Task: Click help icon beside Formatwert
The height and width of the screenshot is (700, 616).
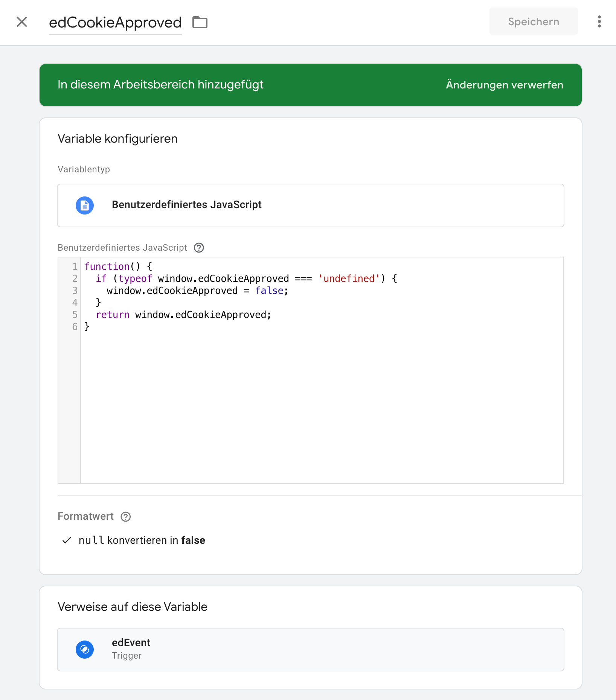Action: point(126,517)
